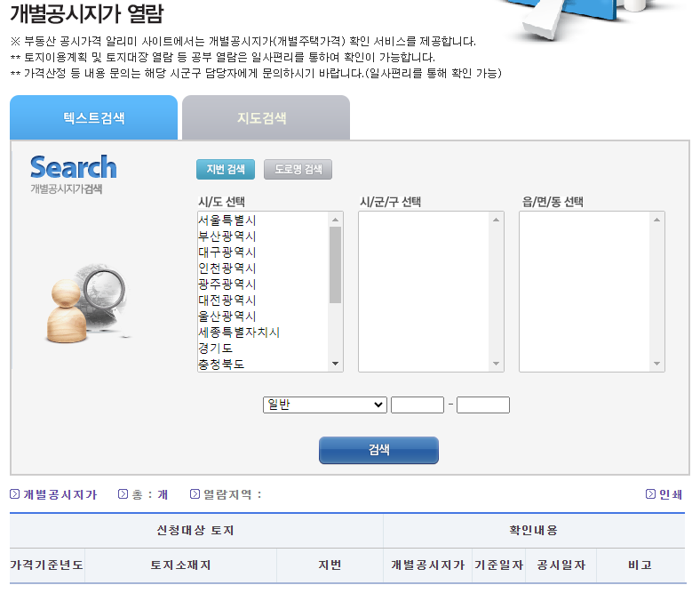
Task: Click the 시/군/구 list scroll-down arrow
Action: tap(496, 364)
